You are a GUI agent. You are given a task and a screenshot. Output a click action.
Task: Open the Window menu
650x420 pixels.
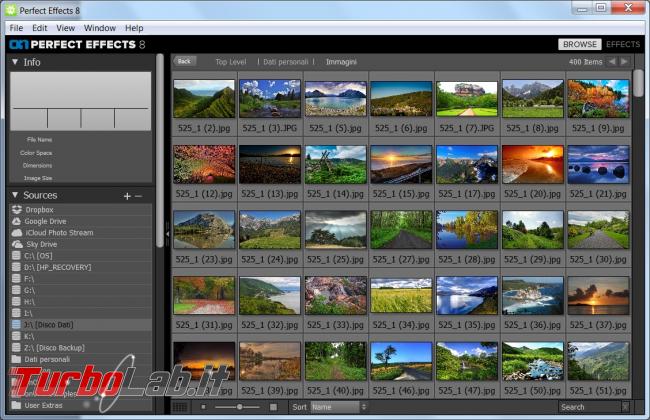(x=99, y=28)
